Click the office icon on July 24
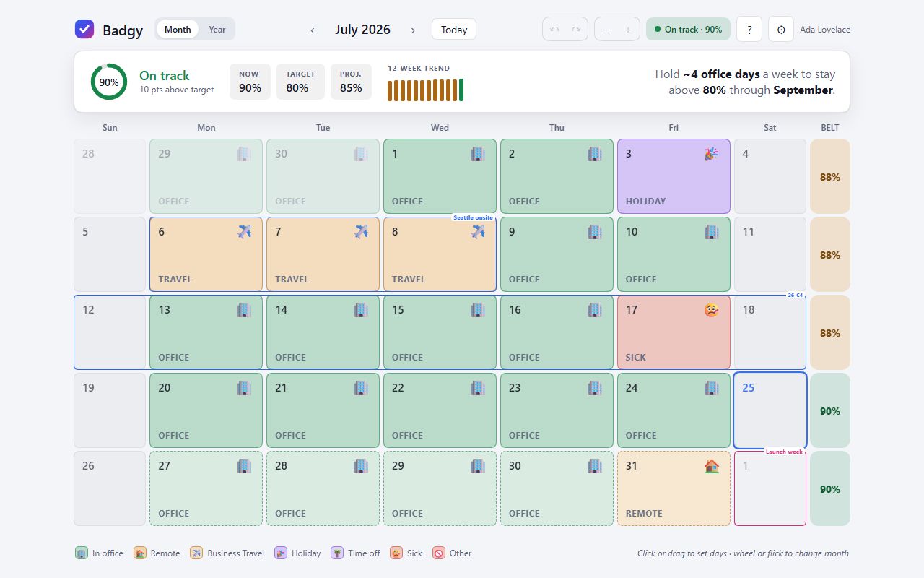Image resolution: width=924 pixels, height=578 pixels. [x=711, y=388]
